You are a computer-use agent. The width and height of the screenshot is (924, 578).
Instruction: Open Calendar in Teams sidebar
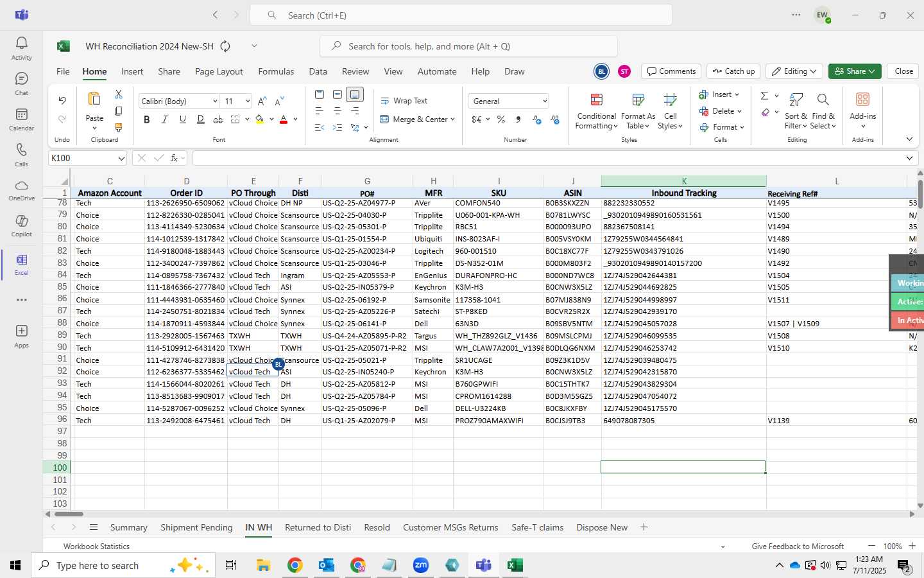[21, 119]
